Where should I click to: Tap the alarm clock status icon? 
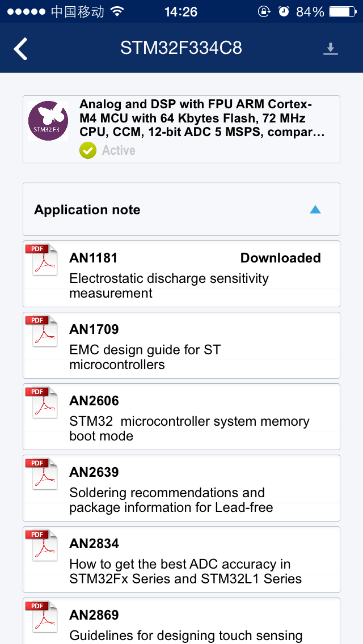[284, 11]
